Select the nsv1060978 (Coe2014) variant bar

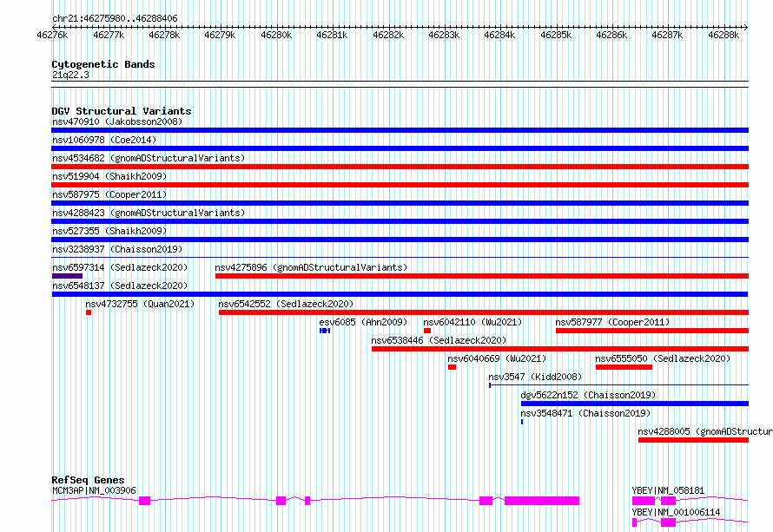pos(400,148)
